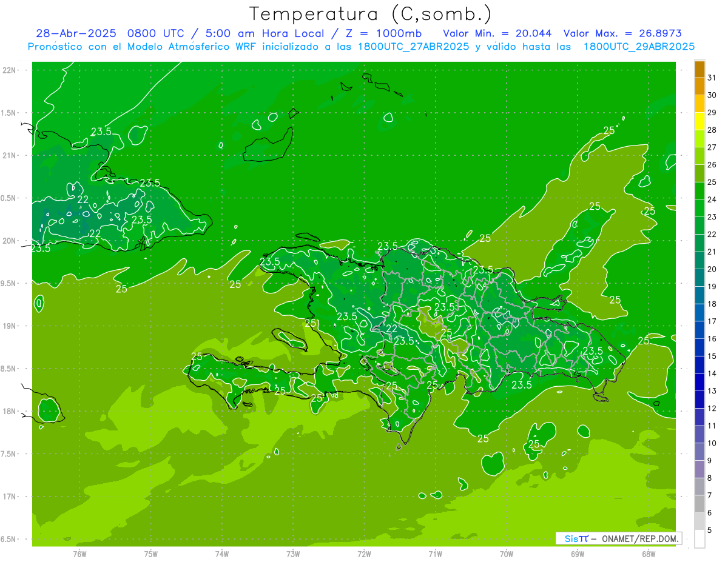Click the legend swatch between 27 and 28

[699, 138]
